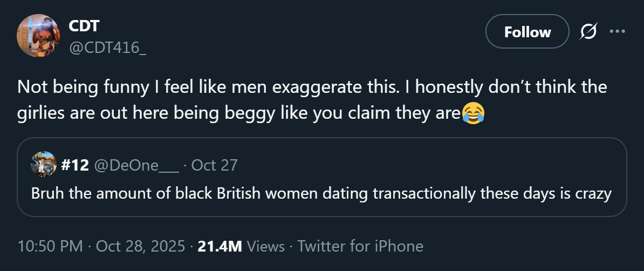
Task: Click "girlies are out here" tweet text line
Action: pos(251,113)
